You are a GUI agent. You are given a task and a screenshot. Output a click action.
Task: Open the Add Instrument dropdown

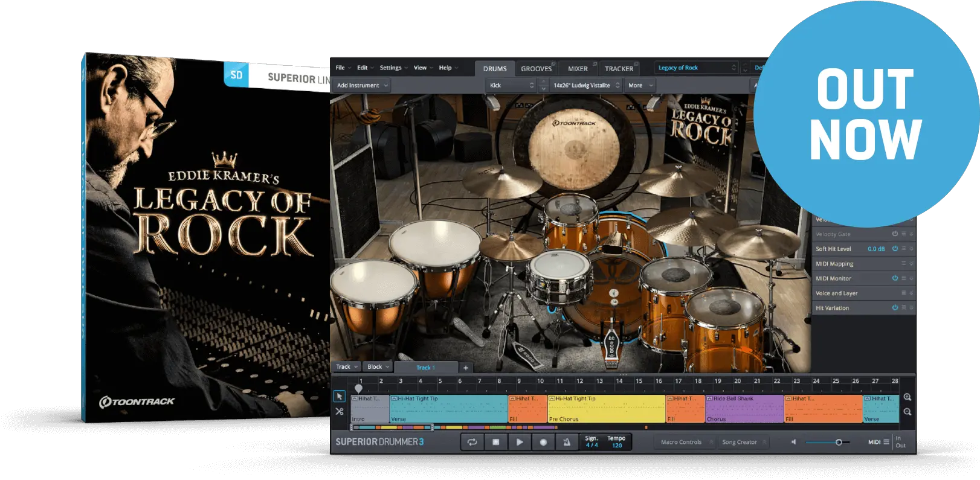pos(362,85)
